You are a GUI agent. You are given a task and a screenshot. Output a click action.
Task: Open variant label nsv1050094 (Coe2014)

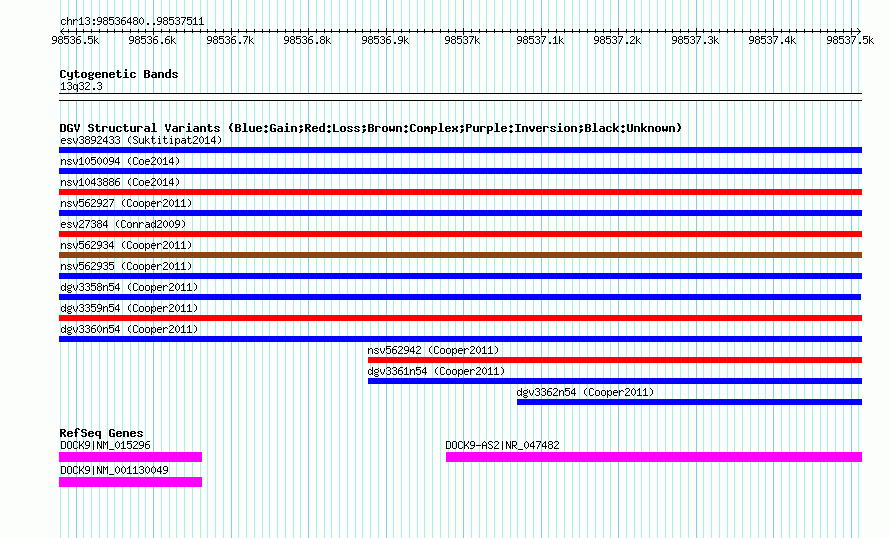(x=120, y=161)
